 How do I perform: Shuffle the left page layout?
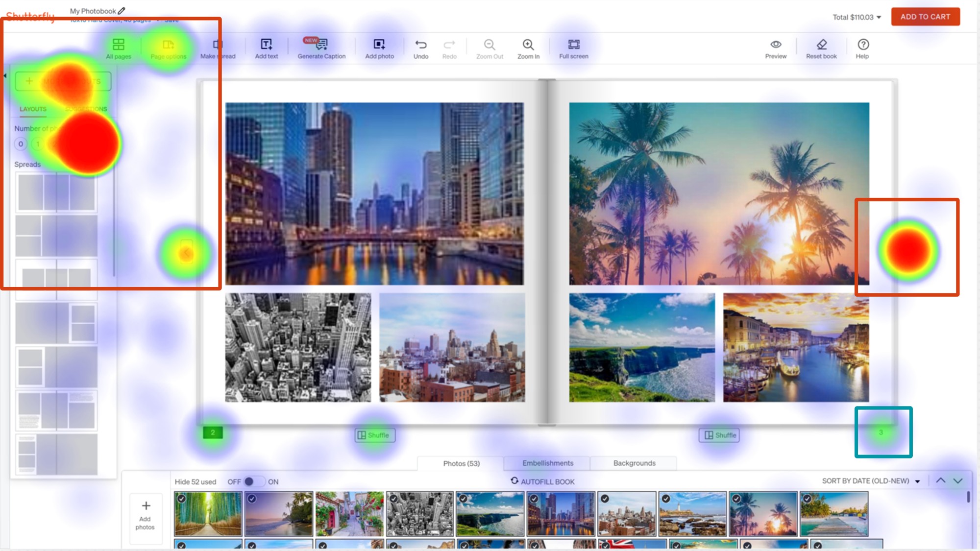pos(375,435)
